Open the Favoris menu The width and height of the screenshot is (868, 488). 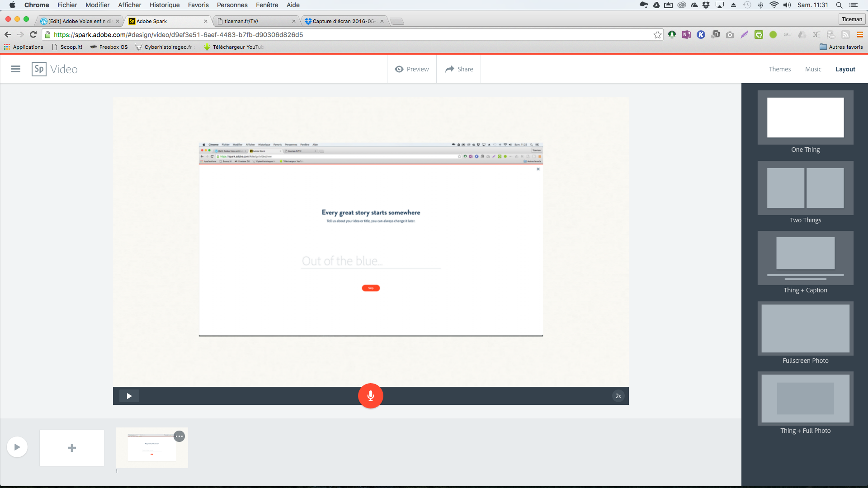(198, 5)
